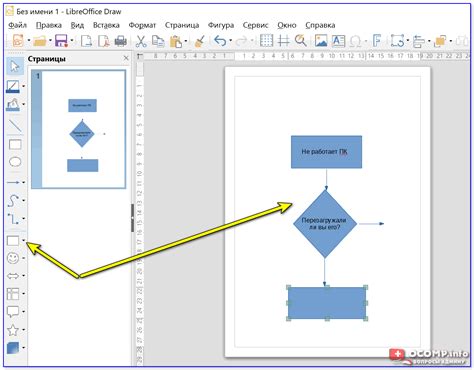Screen dimensions: 474x370
Task: Click the Не работает ПК rectangle
Action: click(x=326, y=152)
